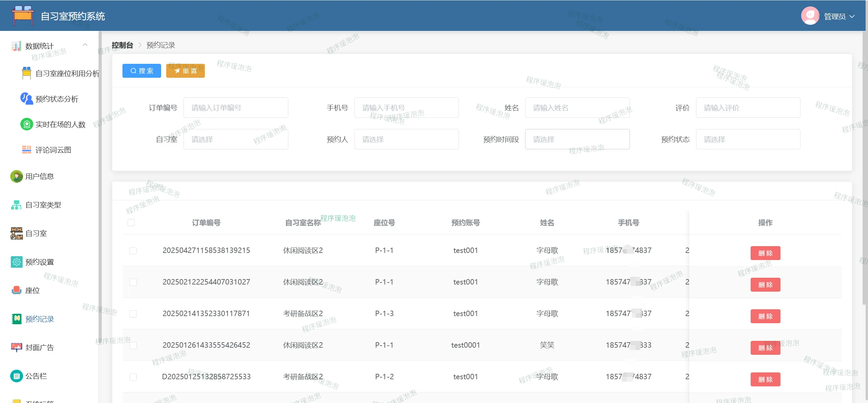View the 评论词云图 word cloud

pyautogui.click(x=53, y=150)
